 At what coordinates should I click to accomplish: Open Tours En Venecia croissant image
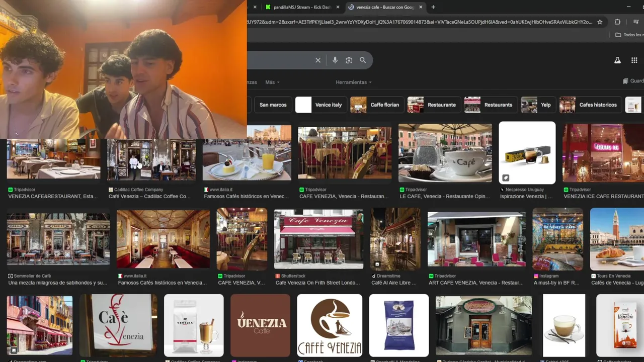click(617, 239)
